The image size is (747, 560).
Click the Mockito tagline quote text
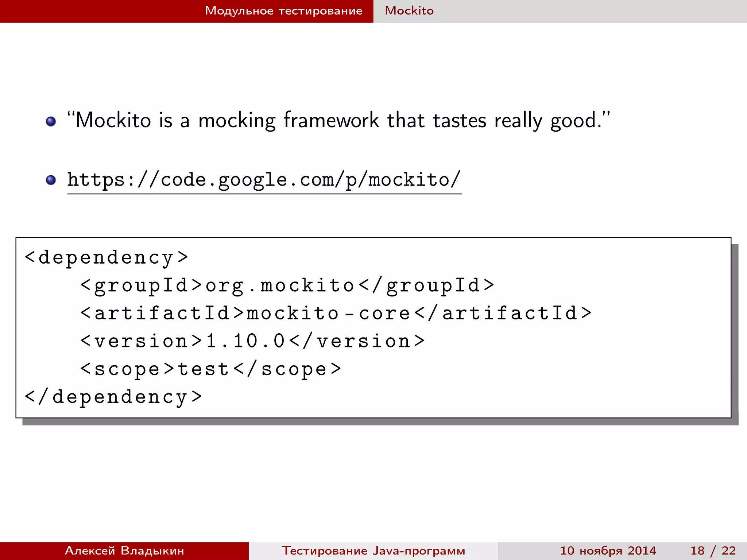[x=338, y=120]
